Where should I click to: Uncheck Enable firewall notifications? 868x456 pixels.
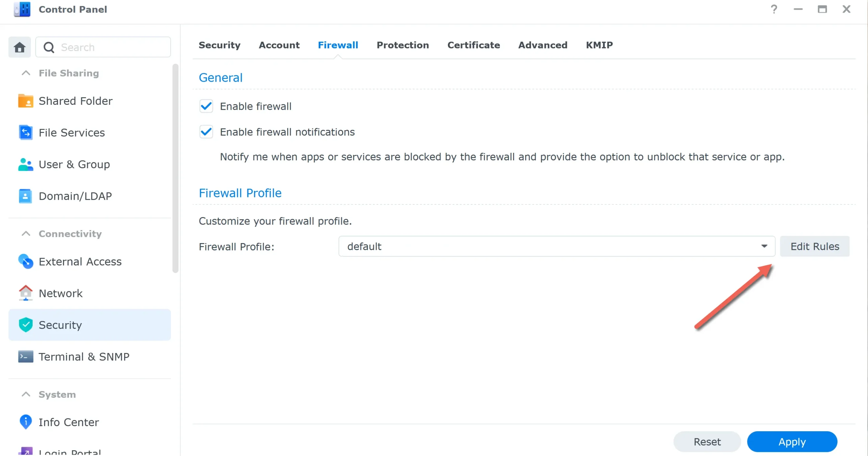(206, 132)
